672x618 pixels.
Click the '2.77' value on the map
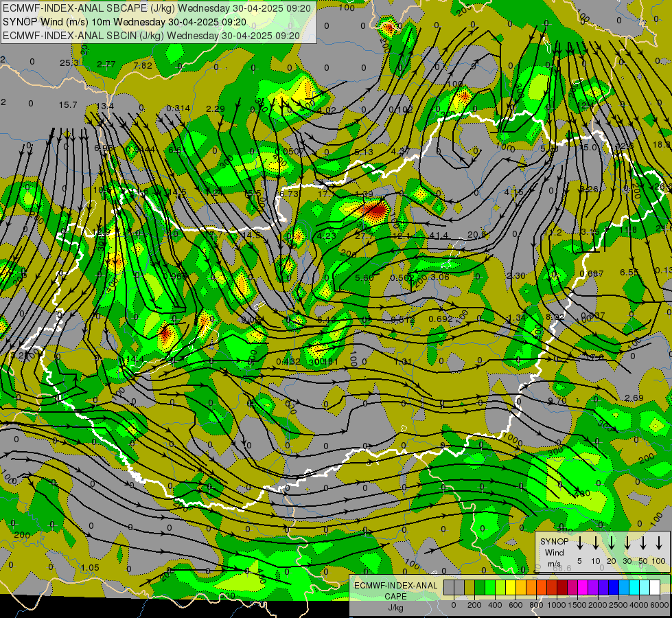106,65
